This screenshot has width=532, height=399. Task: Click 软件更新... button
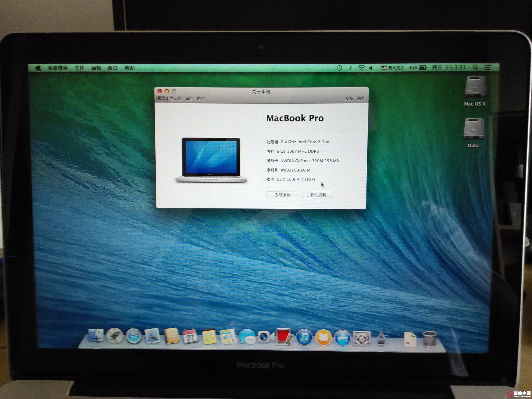[320, 195]
